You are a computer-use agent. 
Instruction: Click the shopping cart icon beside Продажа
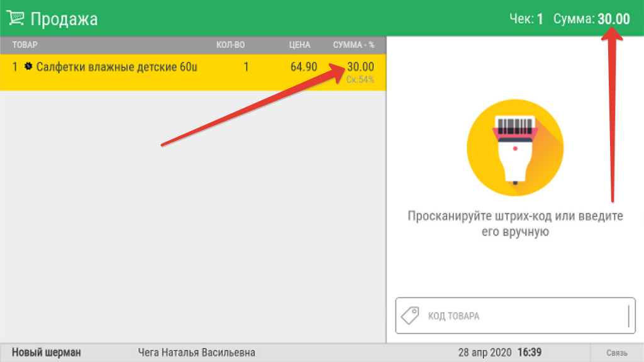click(16, 18)
